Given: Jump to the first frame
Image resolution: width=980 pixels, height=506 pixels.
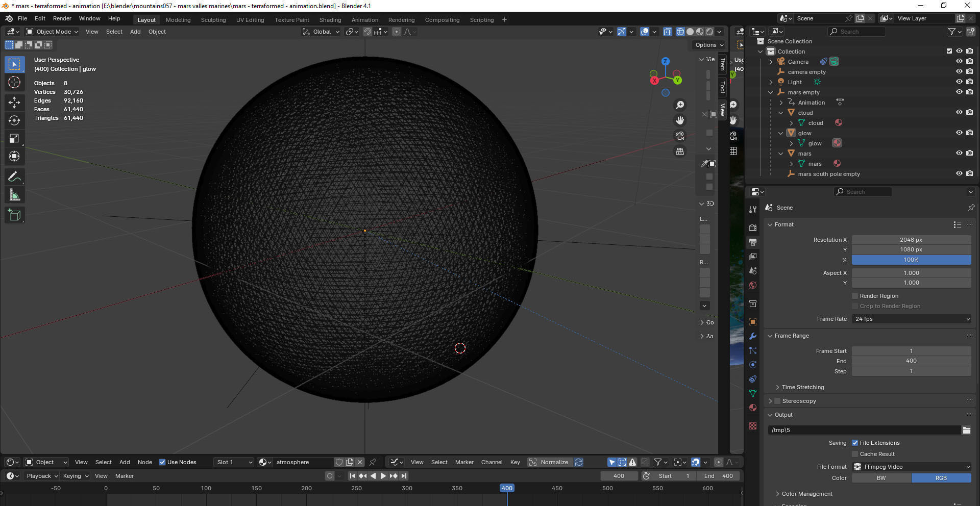Looking at the screenshot, I should click(352, 476).
